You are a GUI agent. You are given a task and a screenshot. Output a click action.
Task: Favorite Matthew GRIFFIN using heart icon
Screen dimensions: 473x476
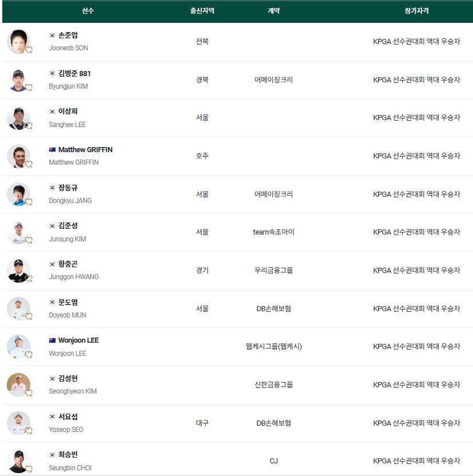click(x=29, y=165)
